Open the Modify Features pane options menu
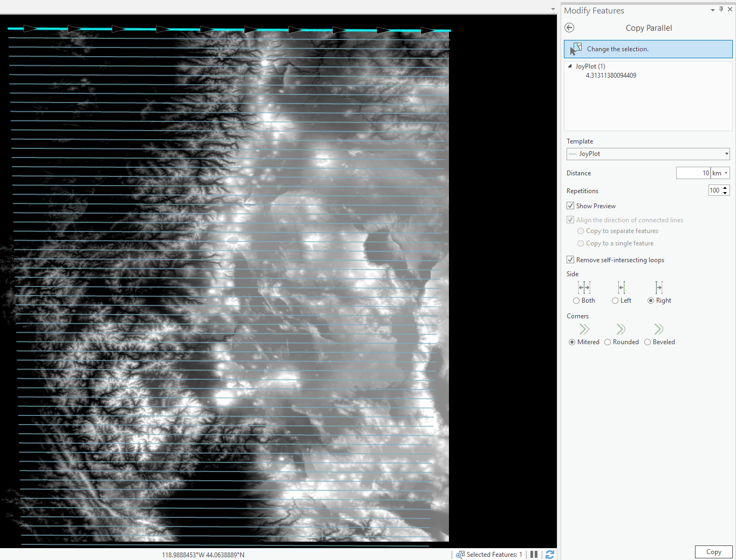The height and width of the screenshot is (560, 736). coord(713,10)
